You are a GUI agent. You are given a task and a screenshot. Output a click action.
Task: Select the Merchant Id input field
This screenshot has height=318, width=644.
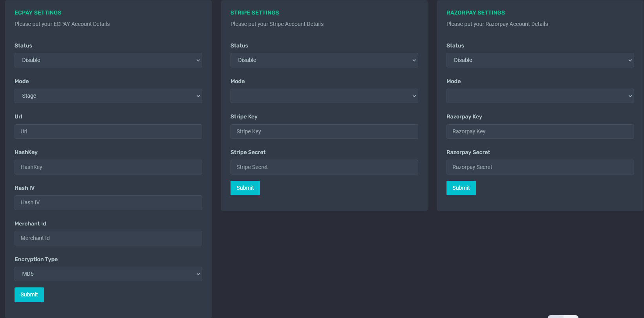coord(108,238)
